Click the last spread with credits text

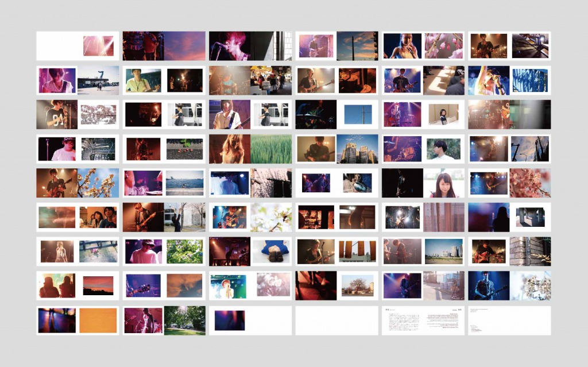[509, 320]
